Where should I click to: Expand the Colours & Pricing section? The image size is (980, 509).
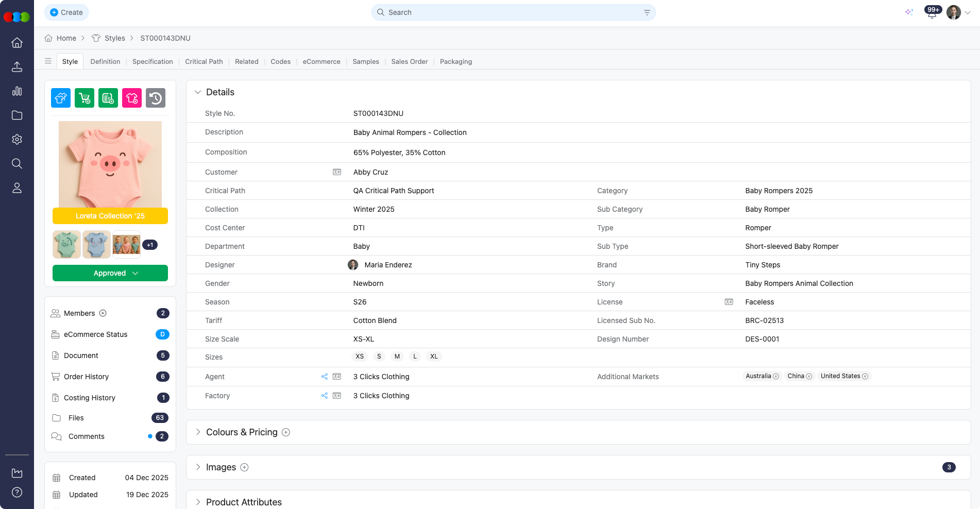pos(198,432)
